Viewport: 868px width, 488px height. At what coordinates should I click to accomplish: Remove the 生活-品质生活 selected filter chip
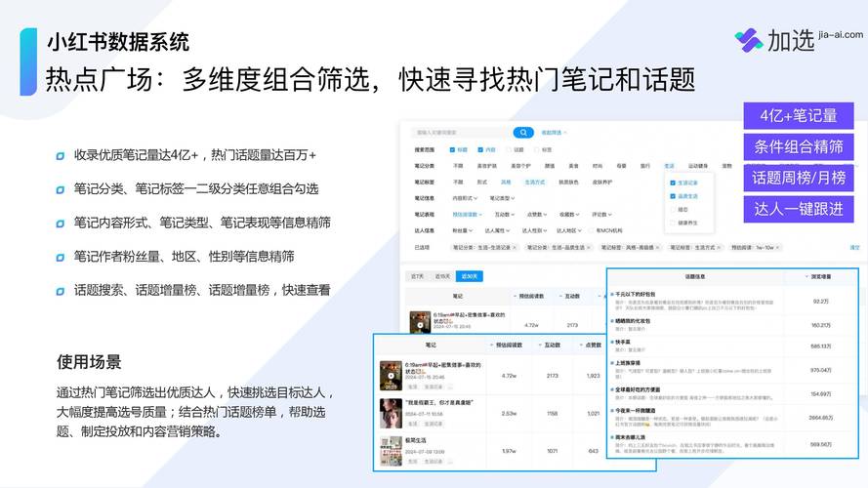(589, 247)
